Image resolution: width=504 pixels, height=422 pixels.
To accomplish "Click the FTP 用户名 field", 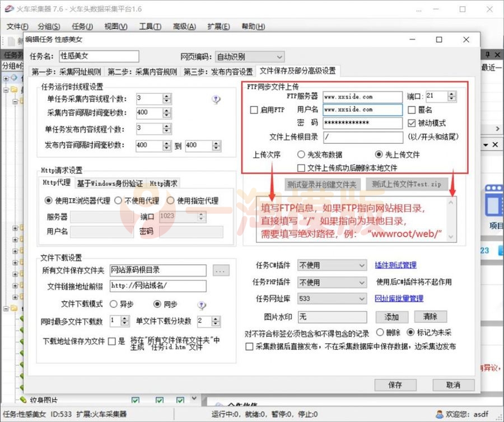I will click(x=362, y=110).
